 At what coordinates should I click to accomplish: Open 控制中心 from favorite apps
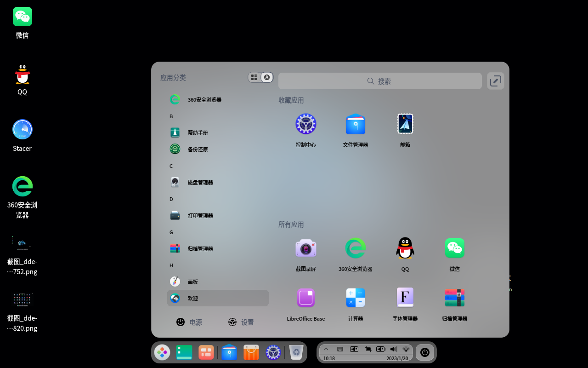click(x=305, y=124)
